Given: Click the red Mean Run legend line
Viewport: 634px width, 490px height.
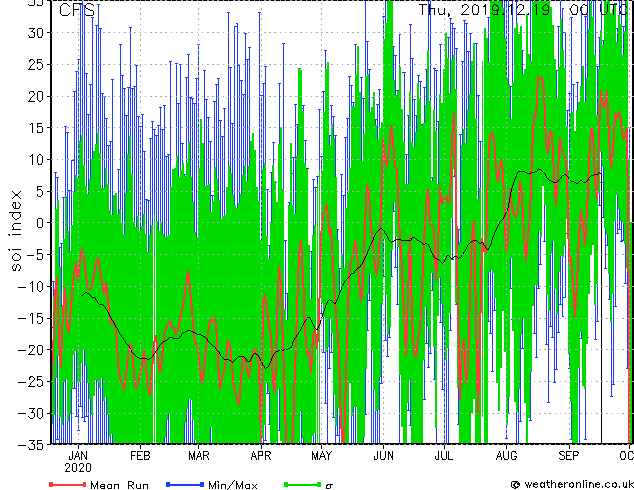Looking at the screenshot, I should click(x=67, y=484).
